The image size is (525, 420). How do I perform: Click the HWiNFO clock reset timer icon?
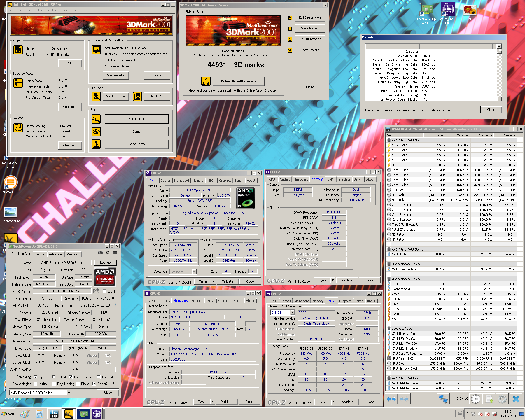point(476,399)
